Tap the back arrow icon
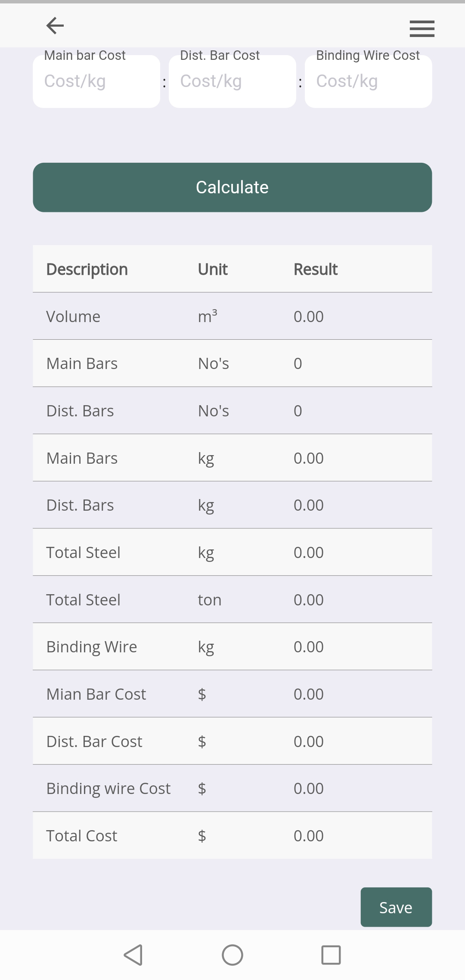The image size is (465, 980). [55, 25]
